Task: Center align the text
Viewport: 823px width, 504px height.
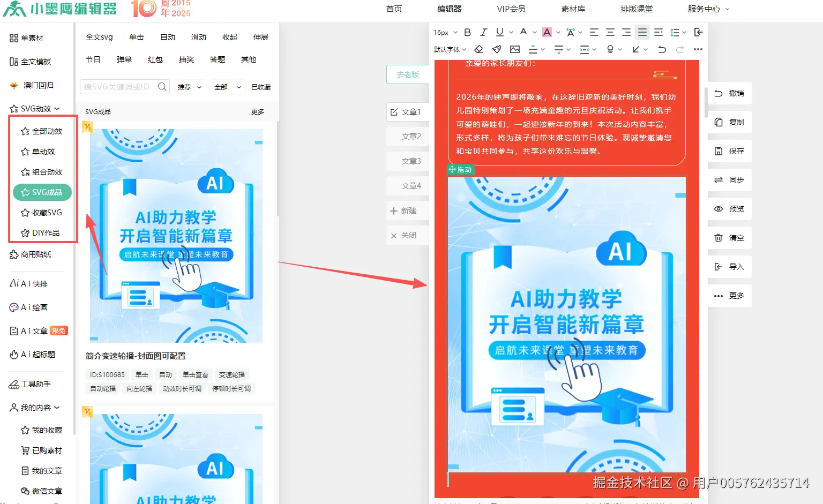Action: 610,32
